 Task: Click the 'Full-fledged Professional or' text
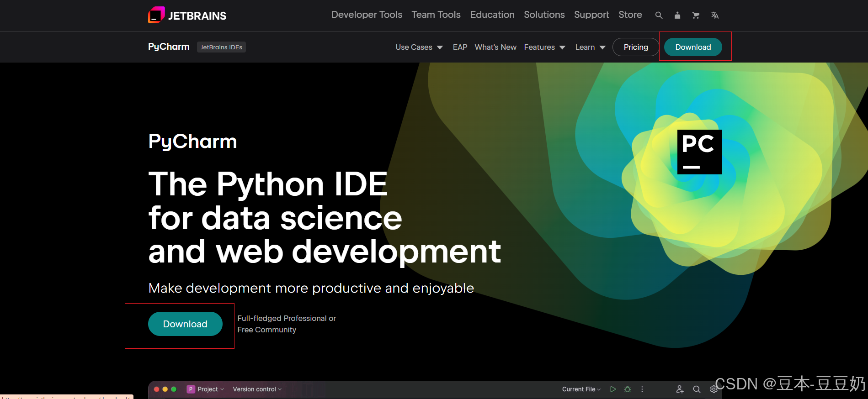coord(287,318)
